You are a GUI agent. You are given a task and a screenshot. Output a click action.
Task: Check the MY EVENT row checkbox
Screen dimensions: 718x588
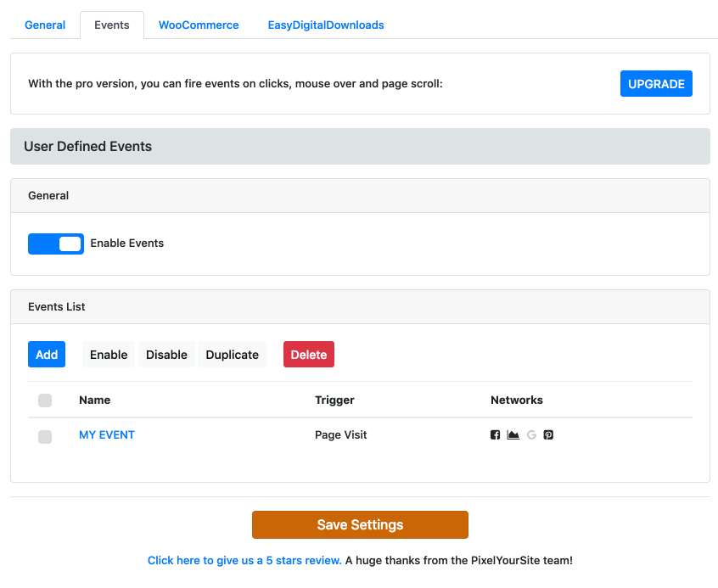point(45,436)
